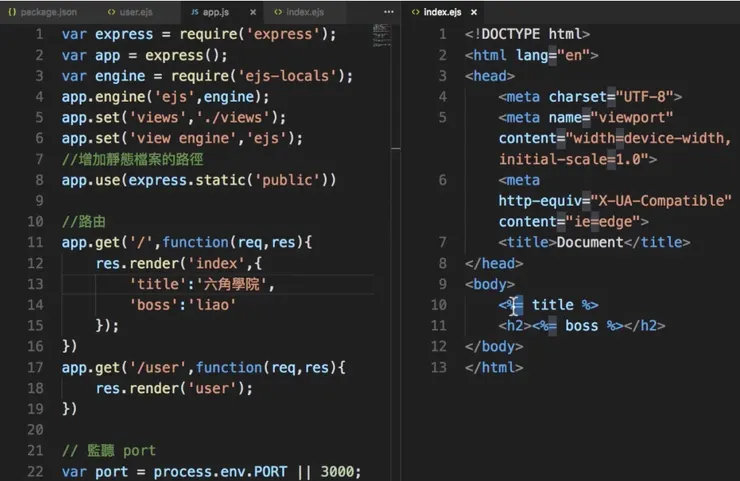Click the opening body tag
740x481 pixels.
(490, 284)
